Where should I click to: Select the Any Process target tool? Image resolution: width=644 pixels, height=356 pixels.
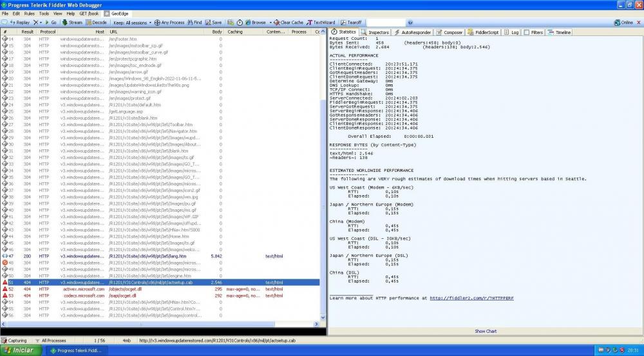tap(169, 22)
